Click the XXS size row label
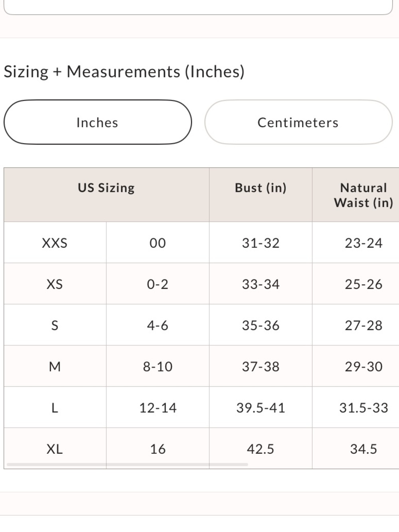The image size is (399, 532). point(55,243)
